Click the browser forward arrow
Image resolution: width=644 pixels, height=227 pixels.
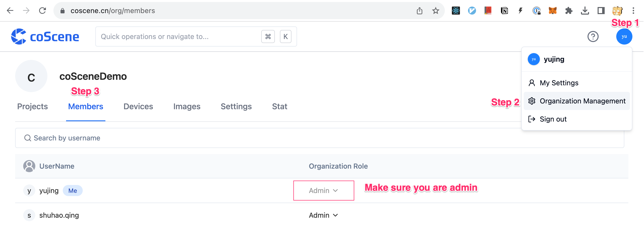26,11
